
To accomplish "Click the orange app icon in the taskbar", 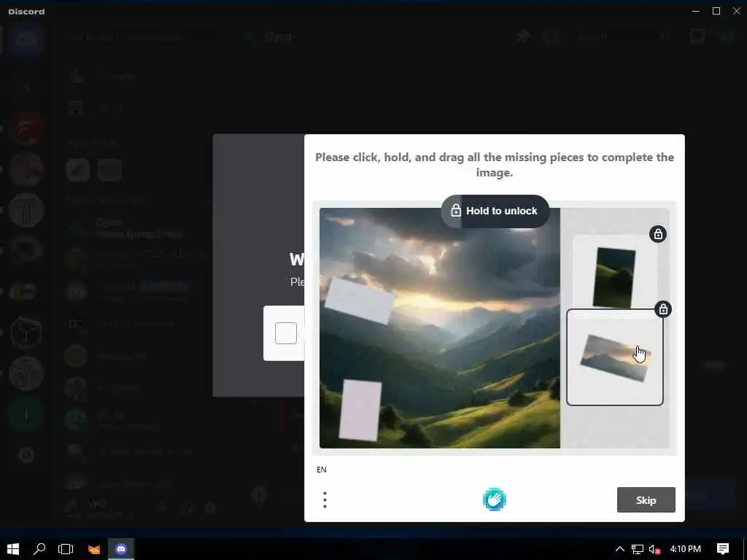I will tap(94, 549).
